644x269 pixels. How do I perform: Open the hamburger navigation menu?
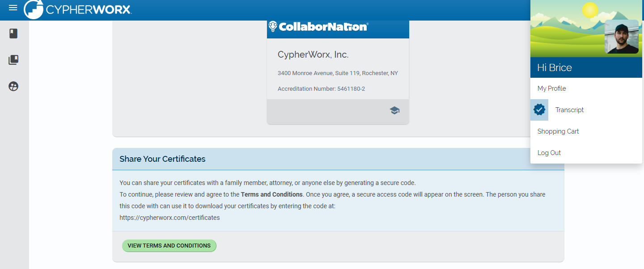13,8
